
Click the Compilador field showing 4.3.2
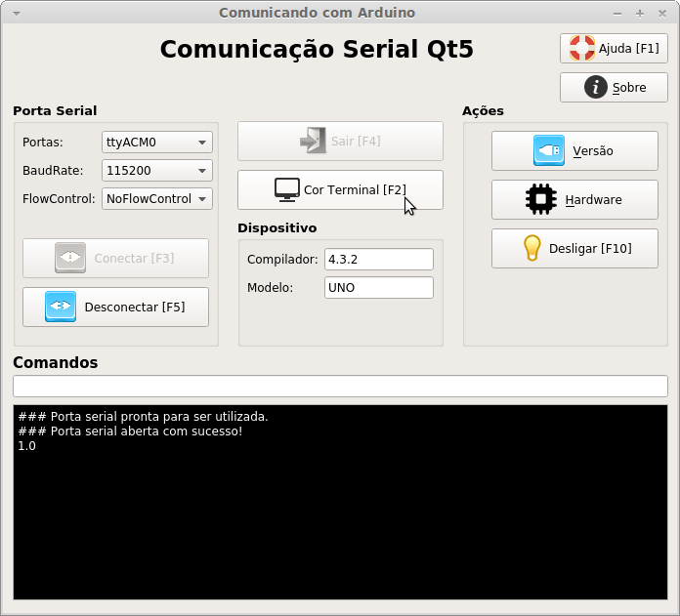tap(378, 259)
